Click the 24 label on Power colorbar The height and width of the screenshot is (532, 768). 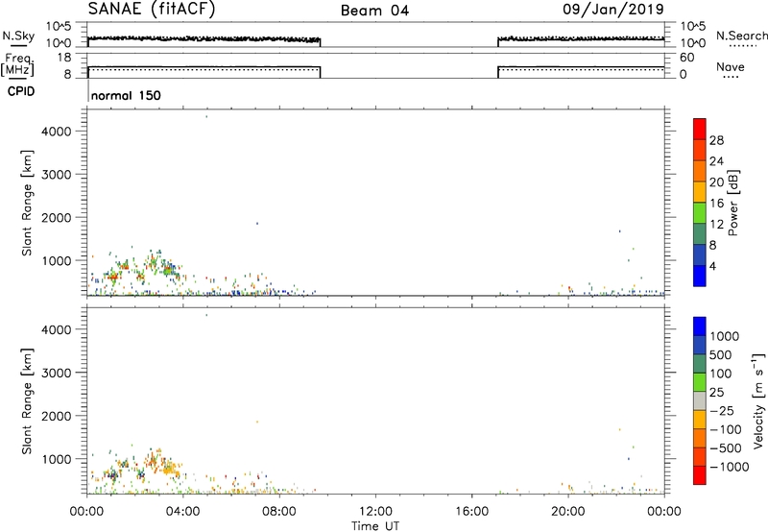point(716,161)
